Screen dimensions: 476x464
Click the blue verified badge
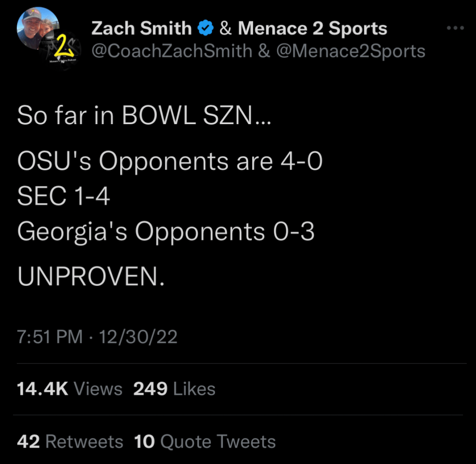[x=205, y=29]
